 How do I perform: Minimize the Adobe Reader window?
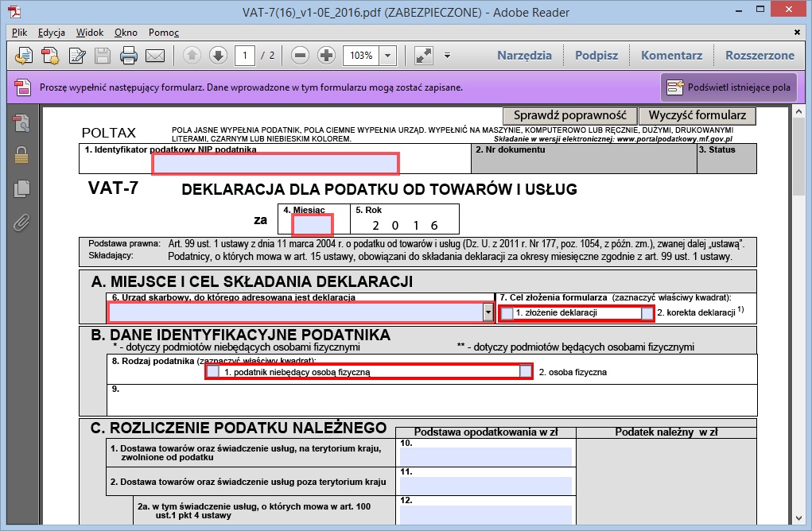pyautogui.click(x=739, y=10)
